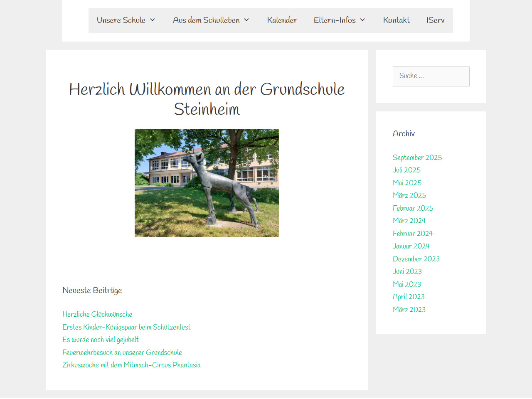Open the März 2024 archive link
Image resolution: width=532 pixels, height=399 pixels.
pyautogui.click(x=409, y=221)
